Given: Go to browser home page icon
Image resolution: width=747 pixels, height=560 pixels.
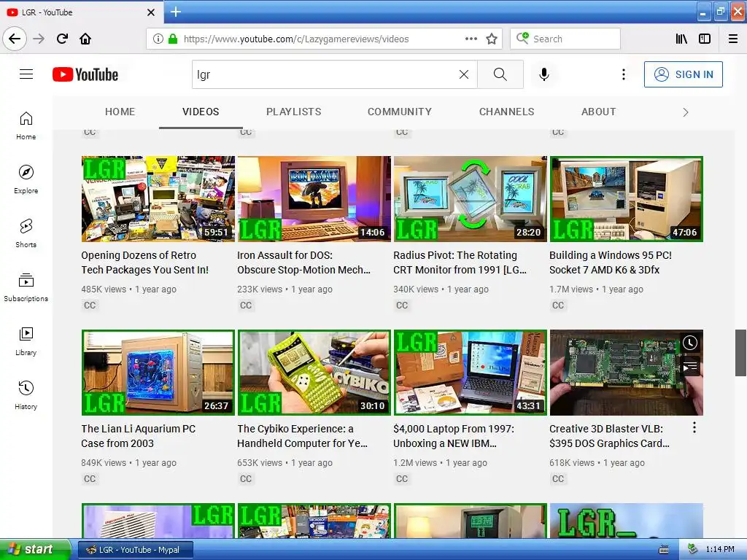Looking at the screenshot, I should (85, 39).
